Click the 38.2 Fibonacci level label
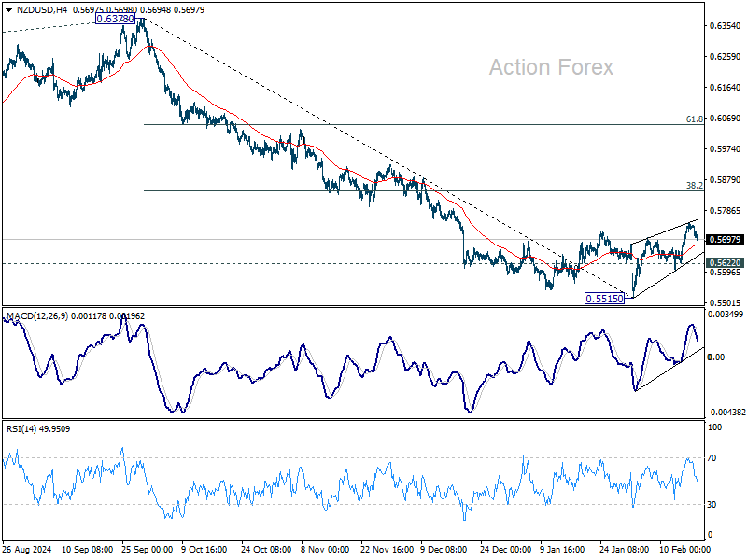The image size is (747, 560). click(694, 185)
